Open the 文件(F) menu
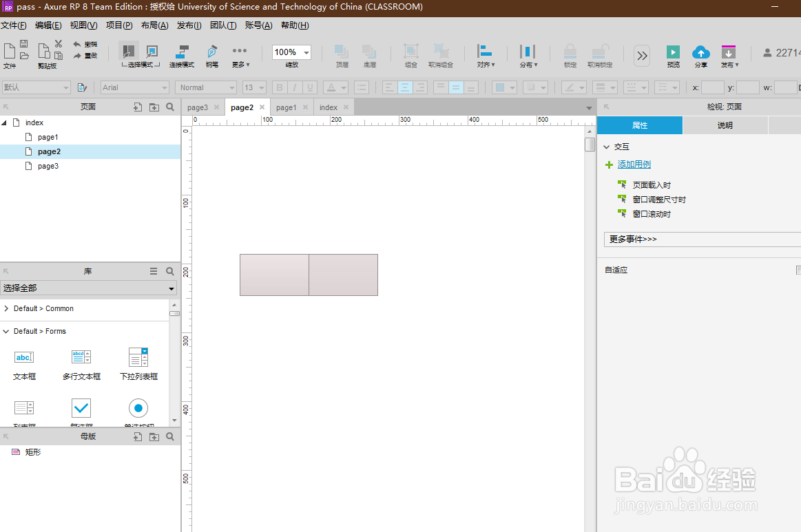Viewport: 801px width, 532px height. click(14, 25)
